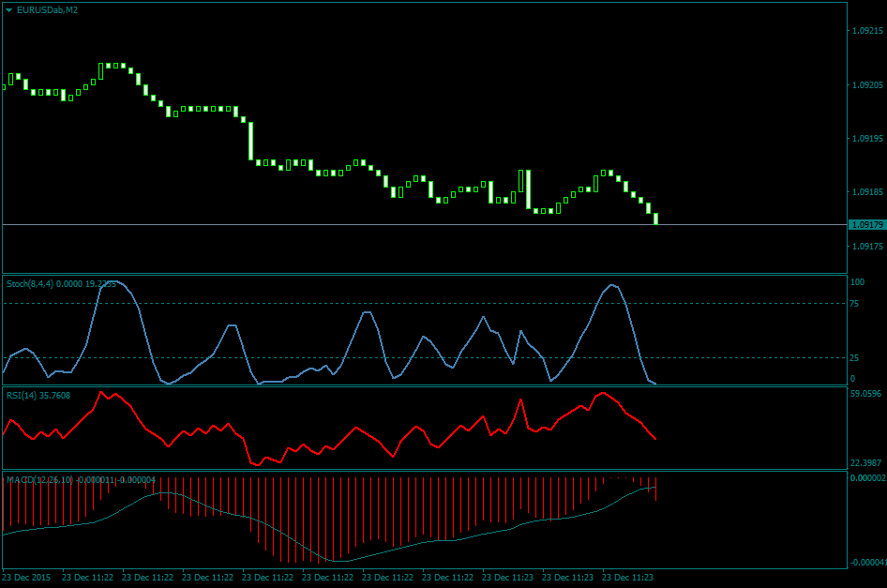Select the Stoch(8,4,4) indicator label
The height and width of the screenshot is (588, 887).
coord(61,283)
